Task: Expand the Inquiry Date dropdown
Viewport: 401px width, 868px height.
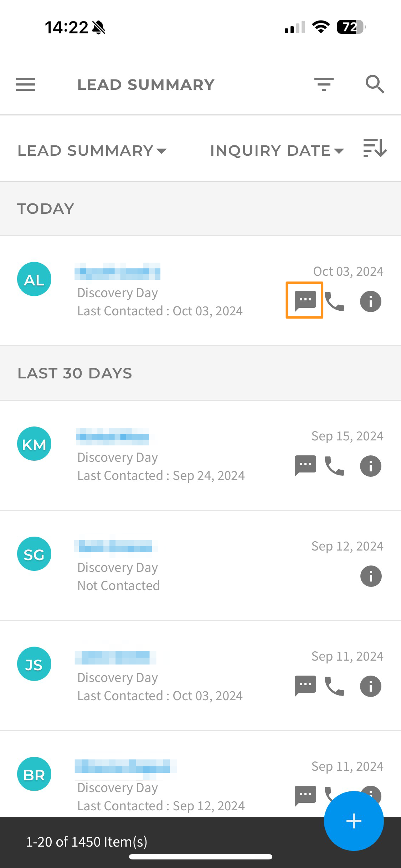Action: 277,151
